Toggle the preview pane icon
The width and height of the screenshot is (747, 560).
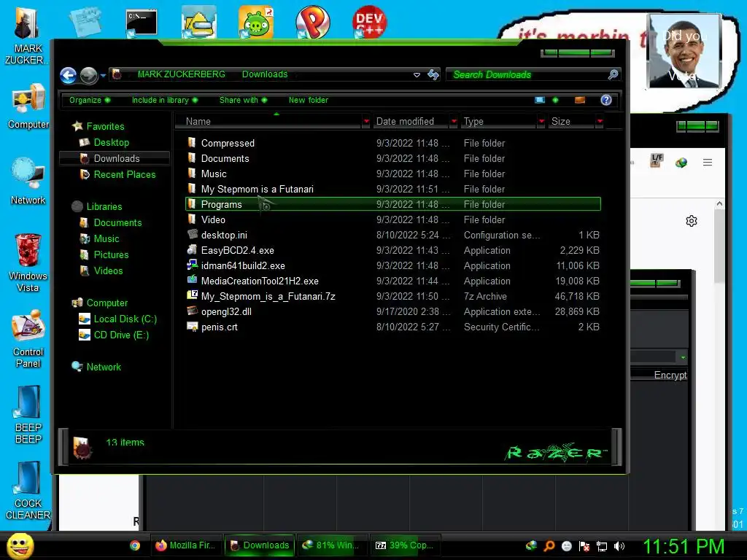tap(580, 100)
